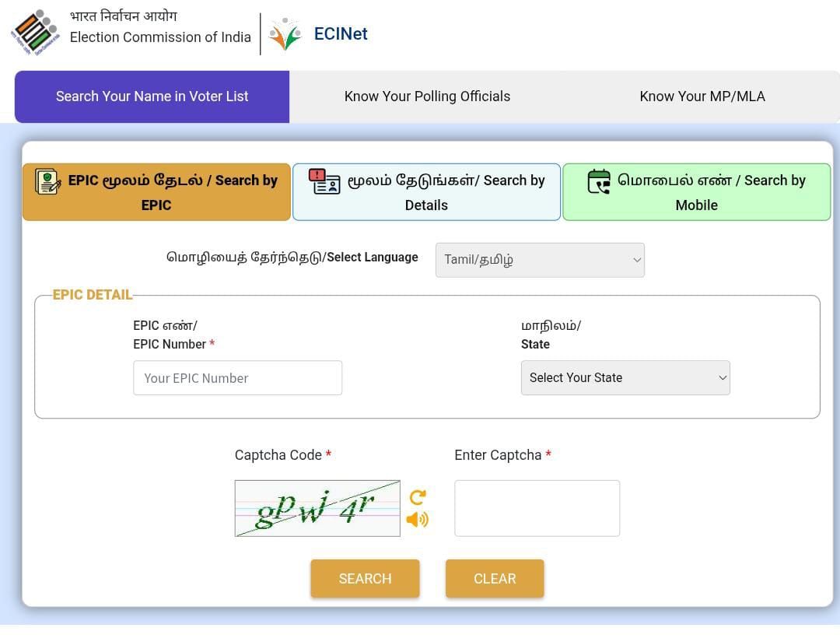Click the ECINet logo icon
The height and width of the screenshot is (638, 840).
coord(285,34)
